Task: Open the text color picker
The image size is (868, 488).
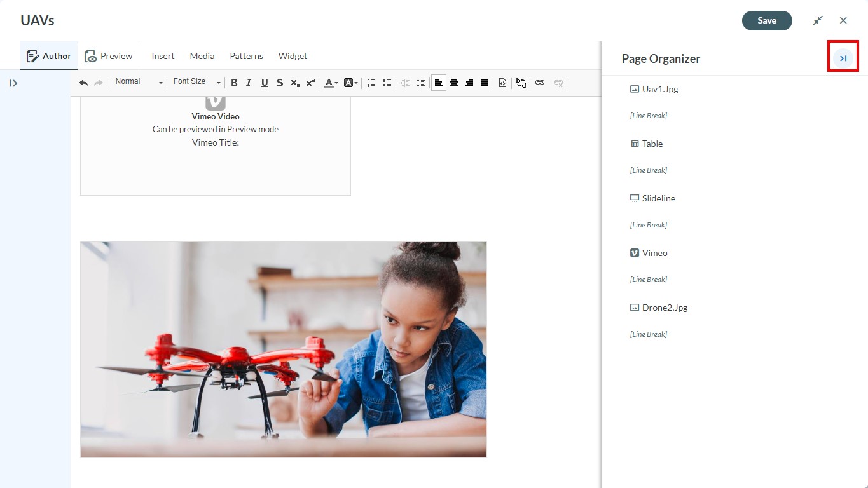Action: point(331,83)
